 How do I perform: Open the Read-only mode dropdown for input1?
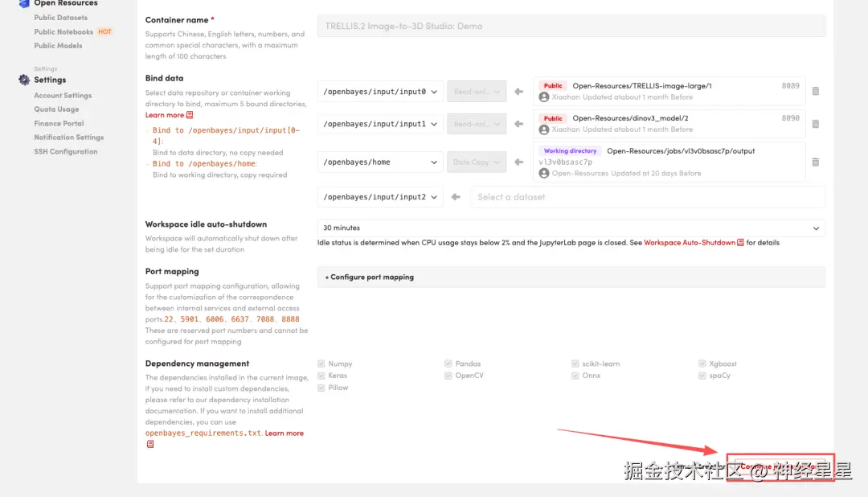point(477,124)
